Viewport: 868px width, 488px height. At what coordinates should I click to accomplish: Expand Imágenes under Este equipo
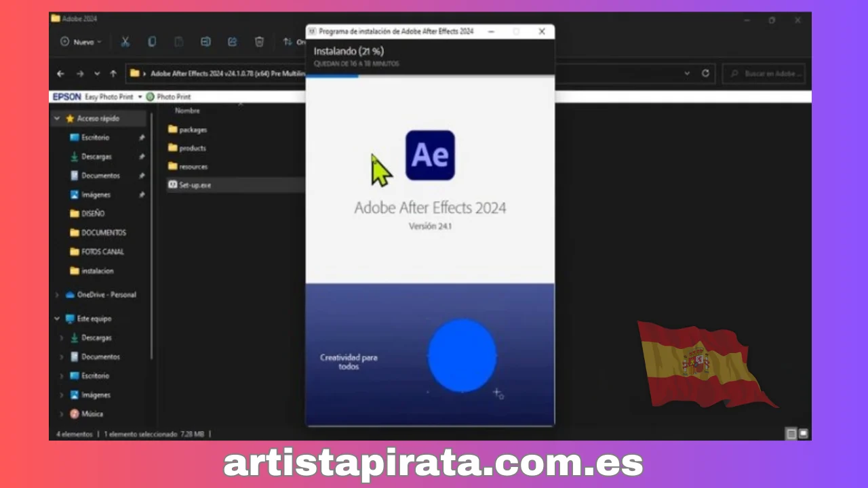point(62,394)
